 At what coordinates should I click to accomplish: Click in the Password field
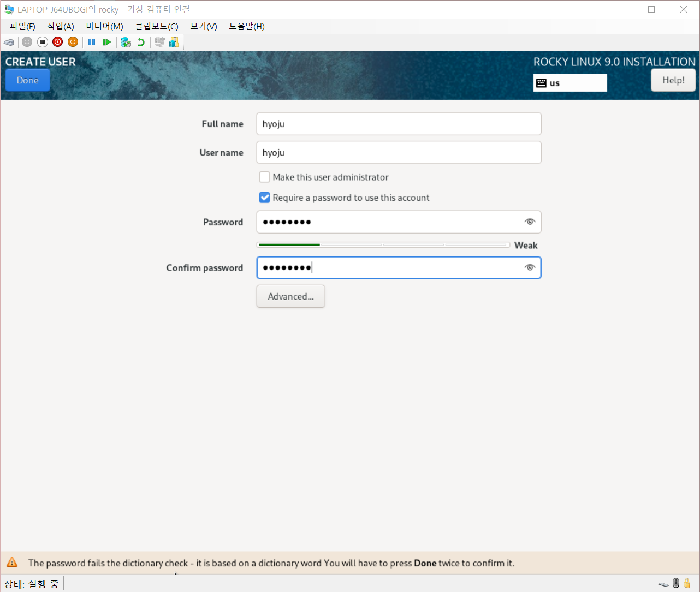[x=399, y=222]
